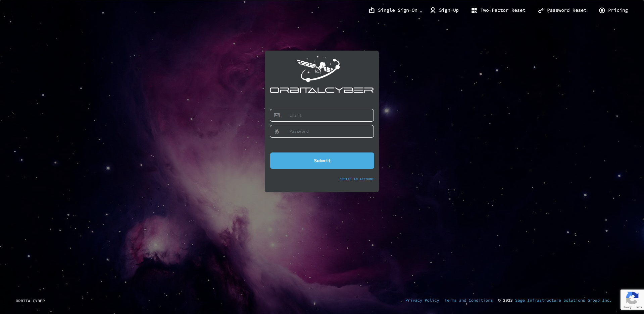Viewport: 644px width, 314px height.
Task: Click the blue Submit button
Action: [x=322, y=161]
